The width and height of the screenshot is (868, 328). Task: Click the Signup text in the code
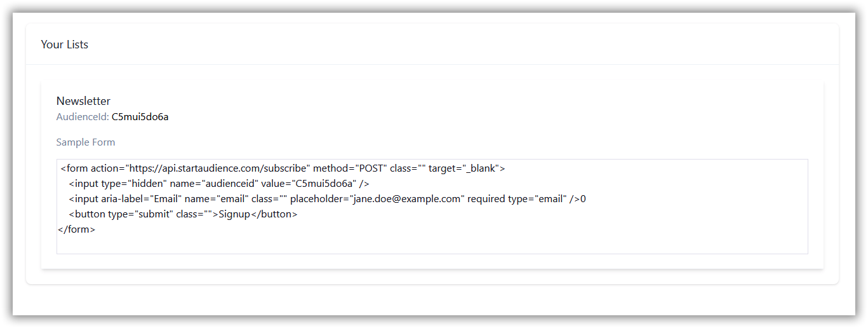coord(235,214)
